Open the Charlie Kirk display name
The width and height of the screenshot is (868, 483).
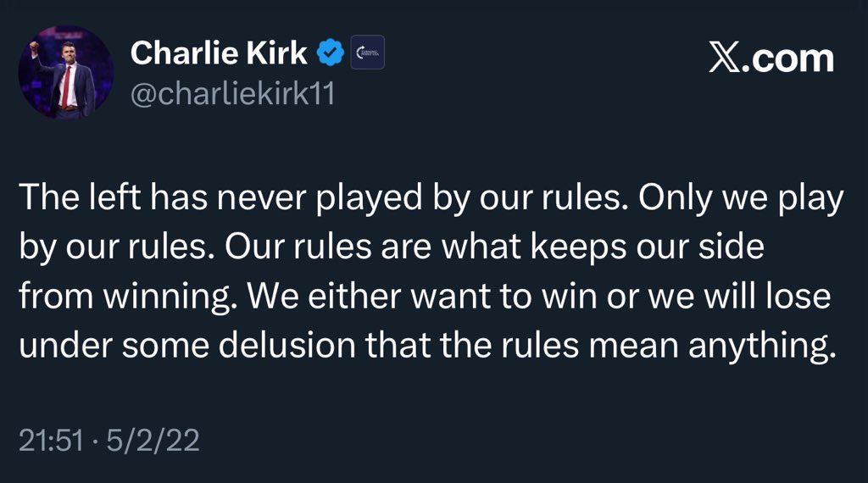[219, 53]
